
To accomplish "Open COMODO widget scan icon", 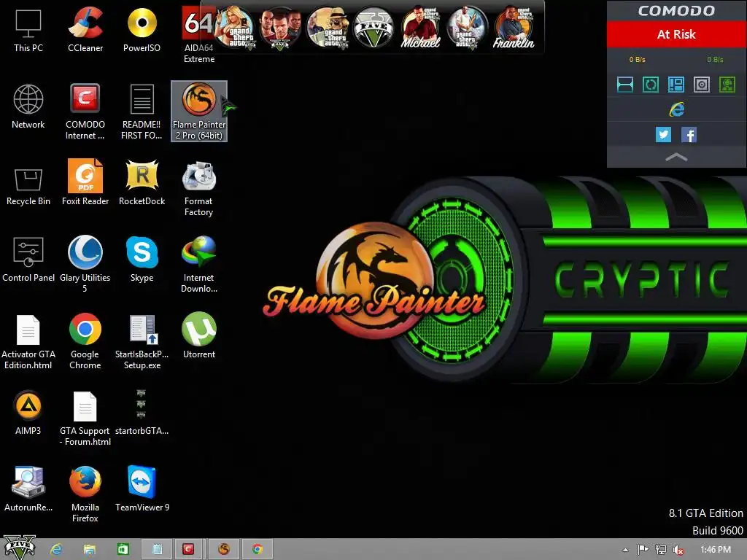I will (625, 85).
